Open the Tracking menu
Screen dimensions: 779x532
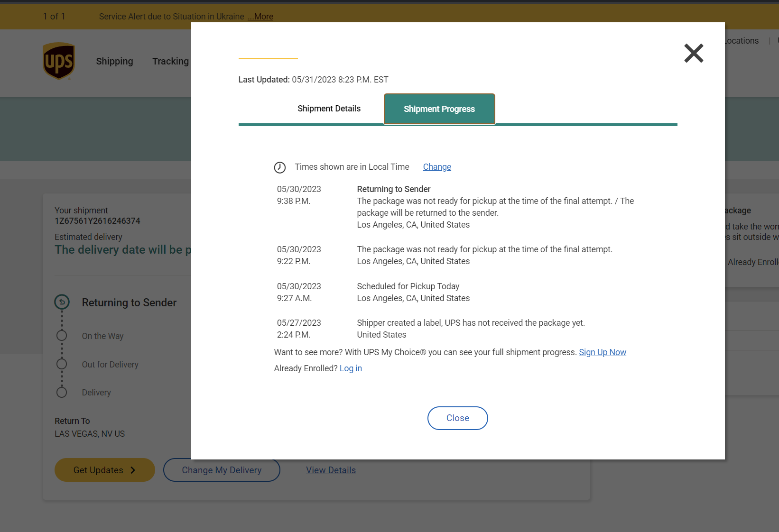170,61
